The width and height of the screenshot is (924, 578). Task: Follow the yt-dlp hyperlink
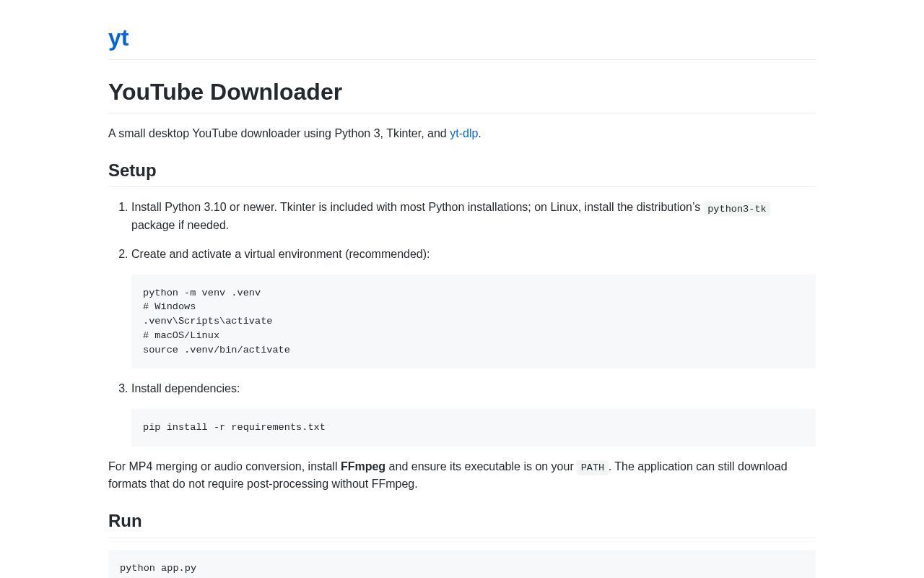pos(463,134)
